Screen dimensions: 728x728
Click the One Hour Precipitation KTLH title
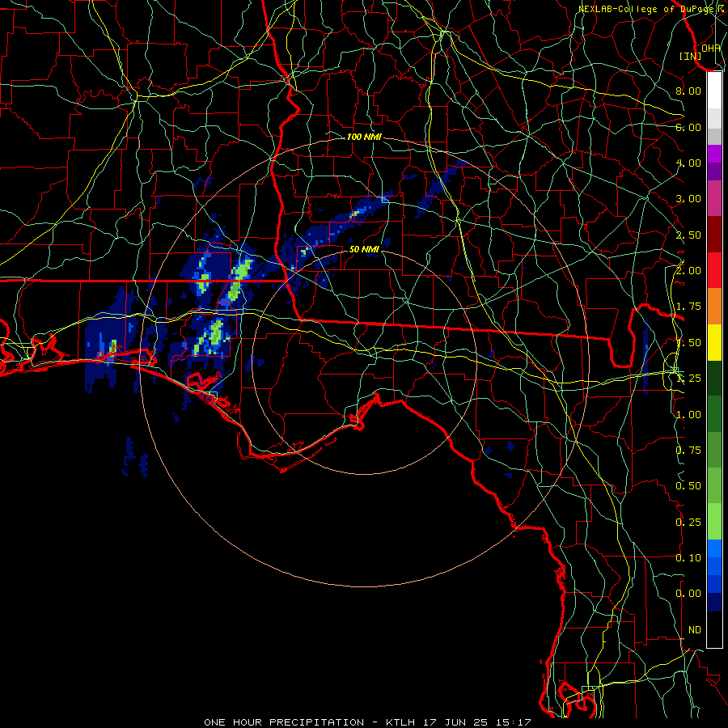[x=367, y=722]
